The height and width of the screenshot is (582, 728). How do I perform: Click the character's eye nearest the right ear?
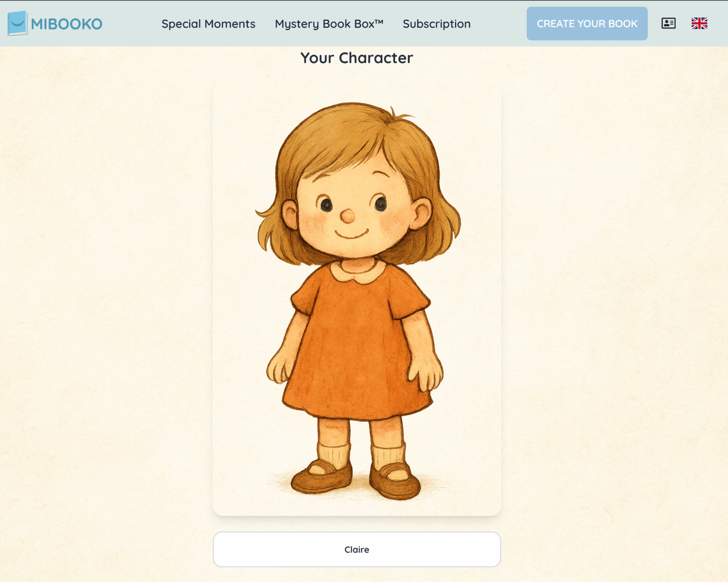pos(381,204)
